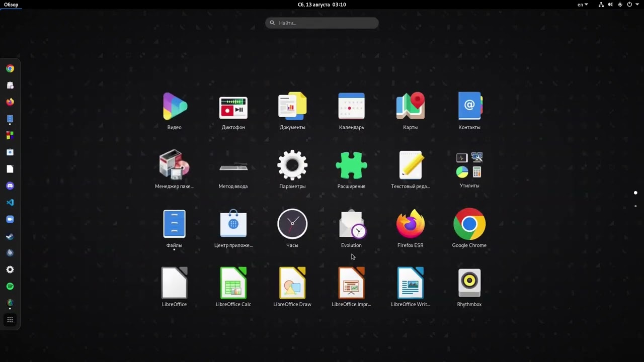
Task: Click the Обзор activities button
Action: point(11,5)
